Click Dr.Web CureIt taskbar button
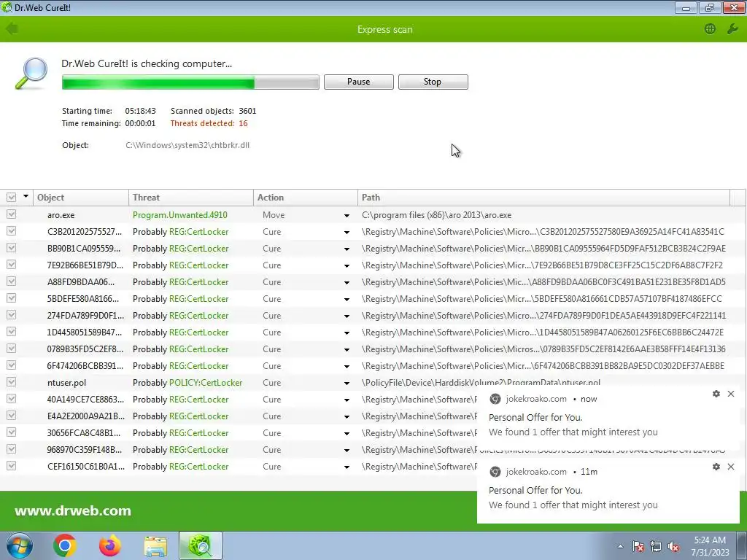Screen dimensions: 747x560 [201, 545]
